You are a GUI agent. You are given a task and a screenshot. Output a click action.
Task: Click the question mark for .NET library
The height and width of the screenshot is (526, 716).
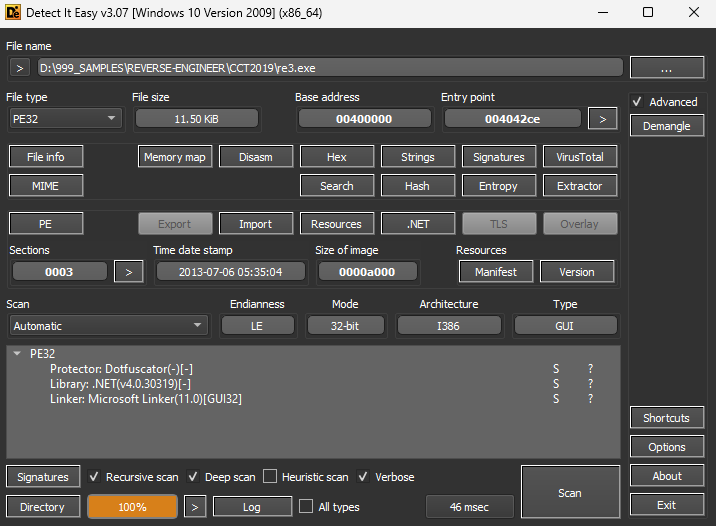[590, 384]
